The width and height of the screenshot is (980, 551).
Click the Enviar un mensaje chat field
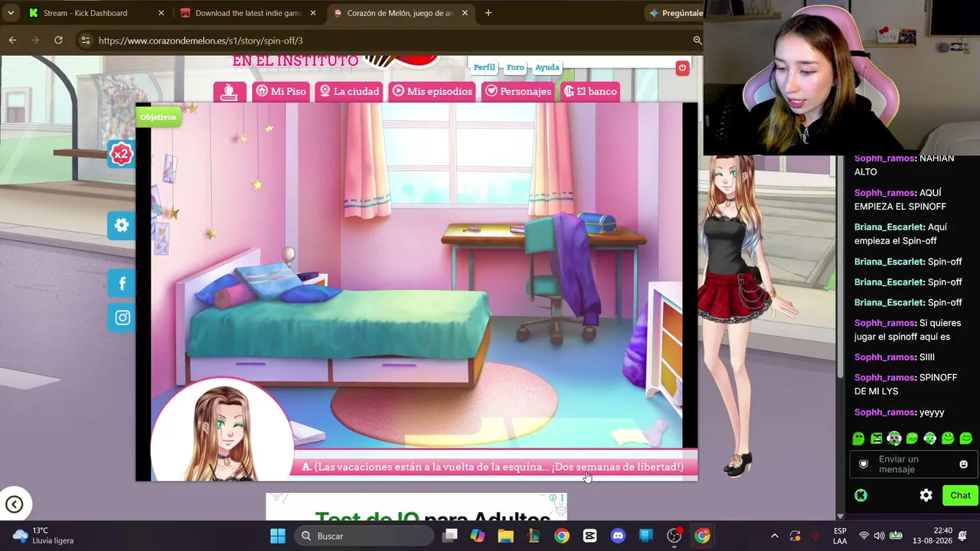pos(913,465)
